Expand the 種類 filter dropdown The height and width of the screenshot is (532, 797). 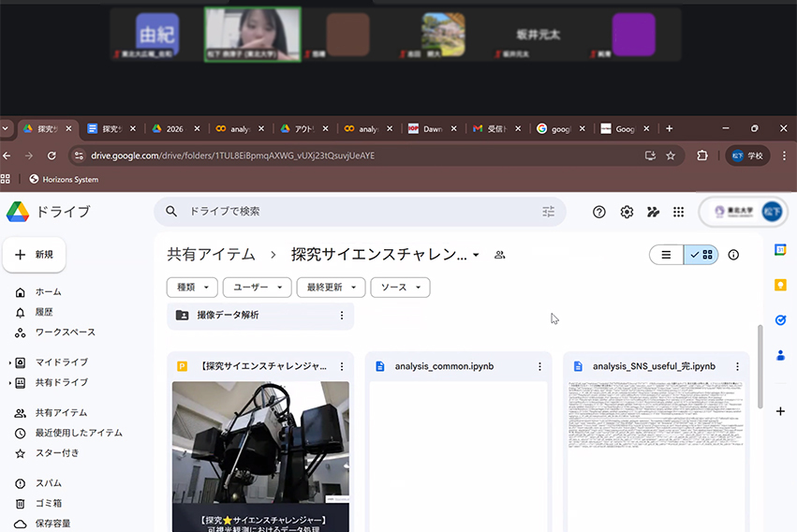192,288
